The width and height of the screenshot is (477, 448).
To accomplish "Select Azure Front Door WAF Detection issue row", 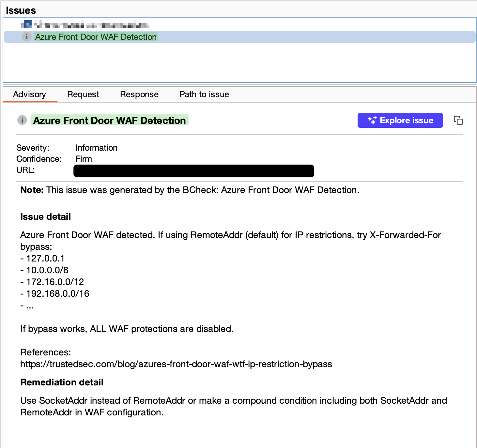I will coord(240,37).
